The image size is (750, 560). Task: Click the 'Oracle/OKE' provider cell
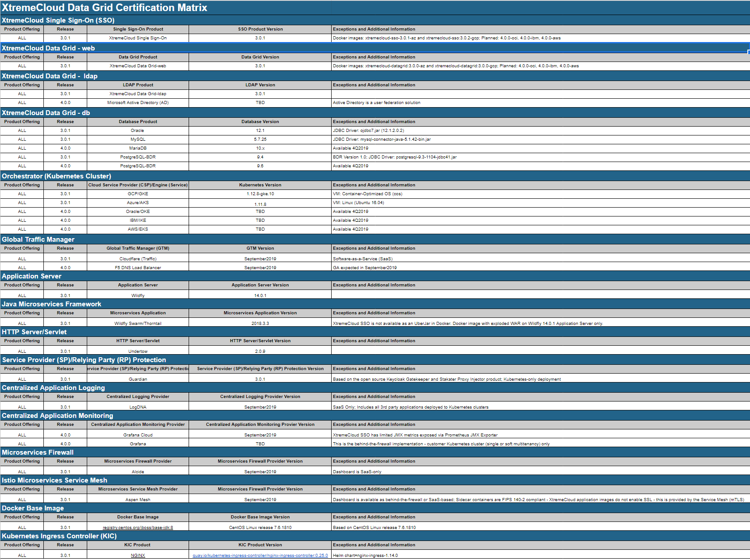pyautogui.click(x=138, y=212)
